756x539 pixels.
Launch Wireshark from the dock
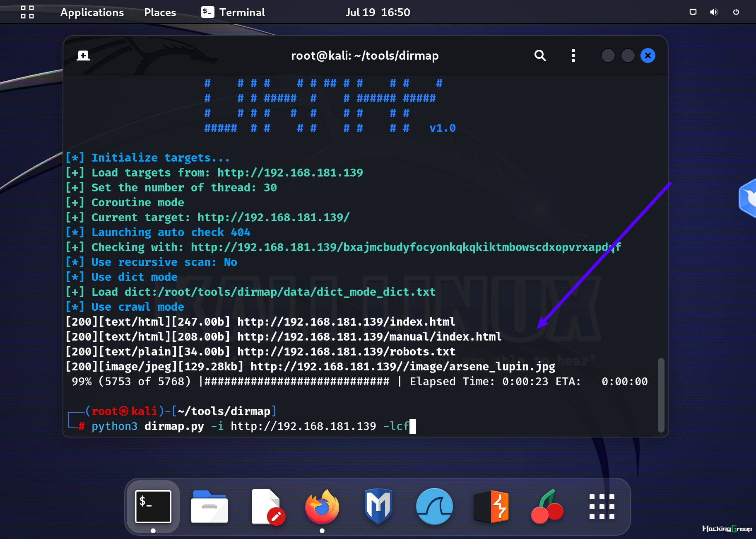click(x=435, y=506)
